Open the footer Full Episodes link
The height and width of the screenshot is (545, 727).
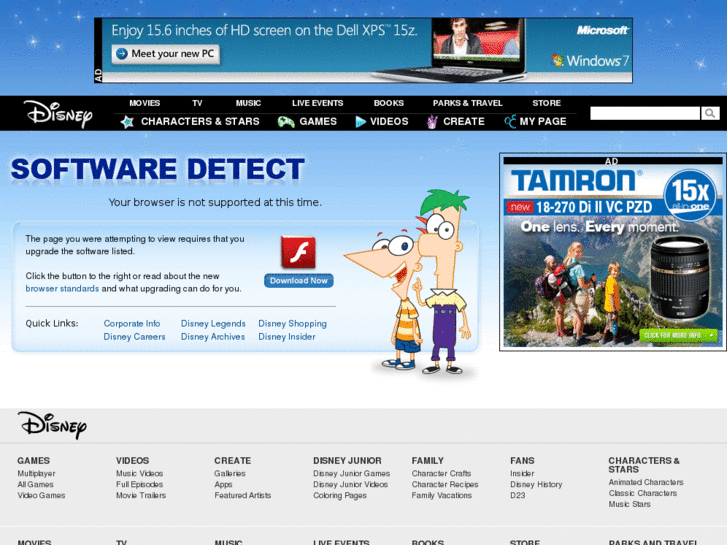pos(140,484)
